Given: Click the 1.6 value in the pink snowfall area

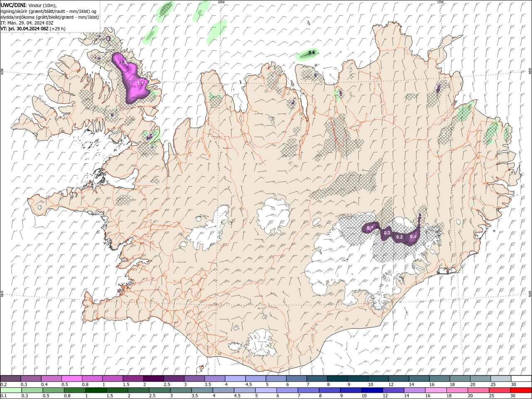Looking at the screenshot, I should (123, 62).
